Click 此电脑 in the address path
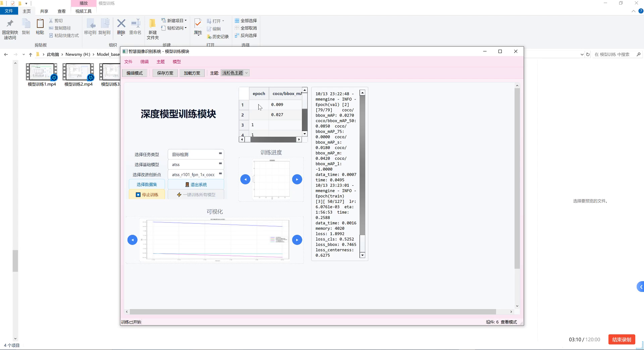 coord(53,54)
